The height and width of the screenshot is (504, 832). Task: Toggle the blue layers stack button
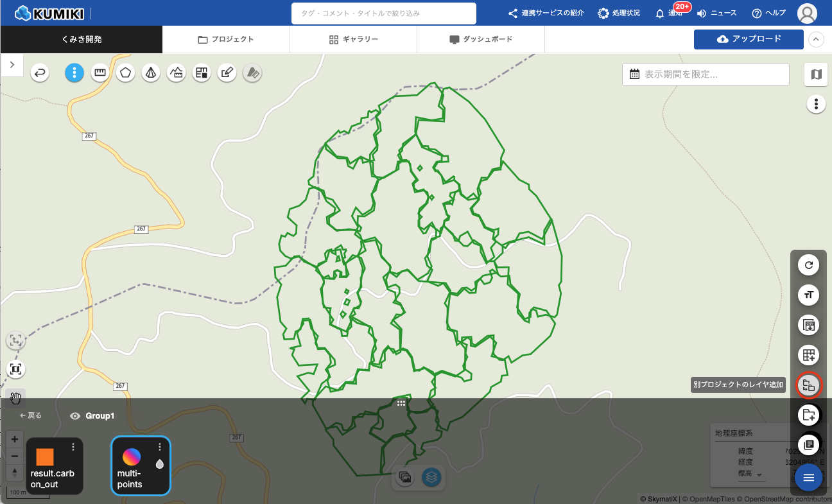point(431,477)
